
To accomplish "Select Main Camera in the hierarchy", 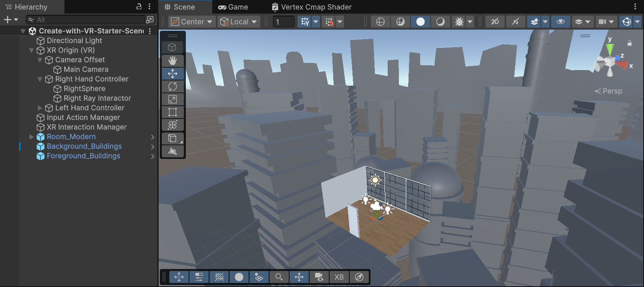I will click(x=86, y=70).
